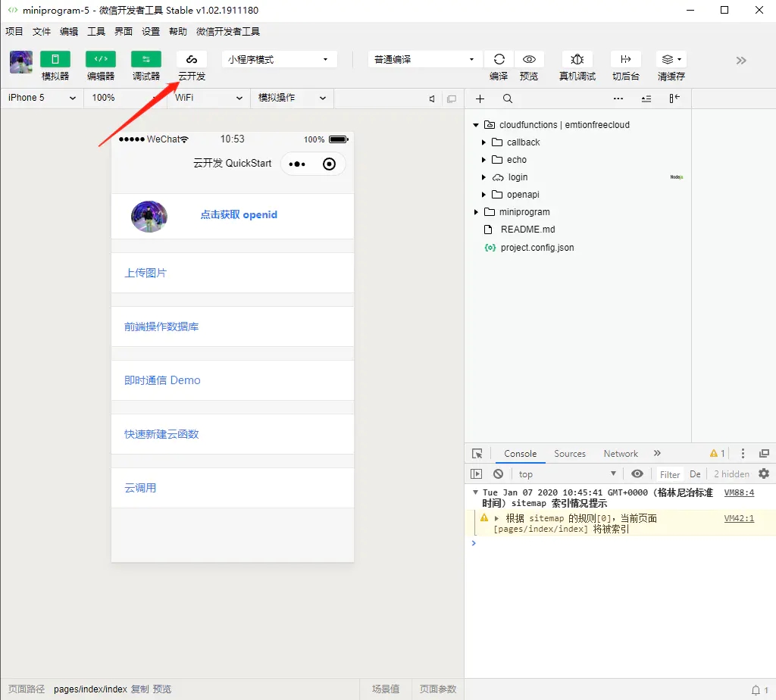Open the 设置 menu
Image resolution: width=776 pixels, height=700 pixels.
coord(151,32)
